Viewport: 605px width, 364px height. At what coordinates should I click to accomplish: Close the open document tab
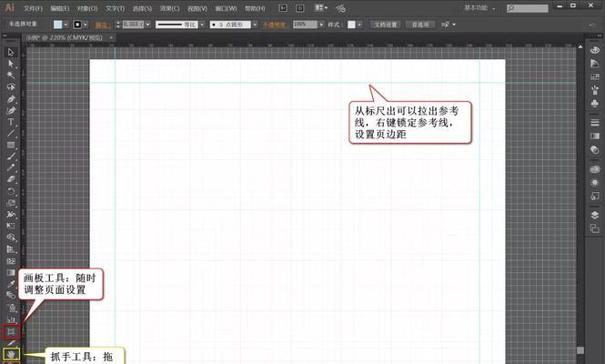(111, 37)
